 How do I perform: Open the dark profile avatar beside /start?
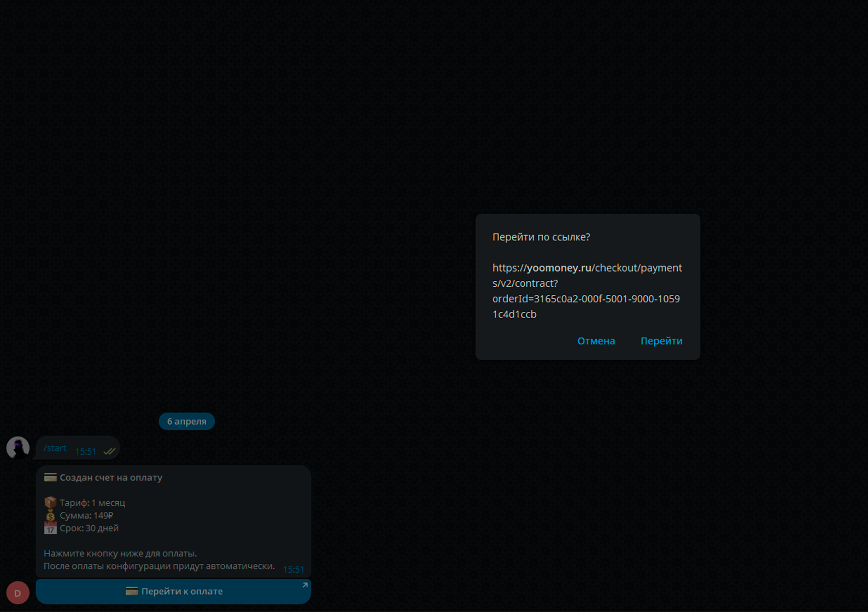(18, 448)
